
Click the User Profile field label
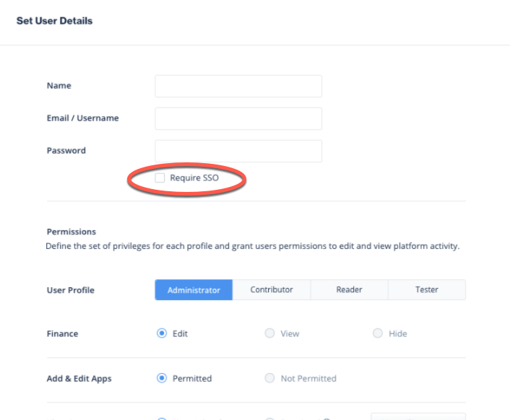pyautogui.click(x=71, y=290)
